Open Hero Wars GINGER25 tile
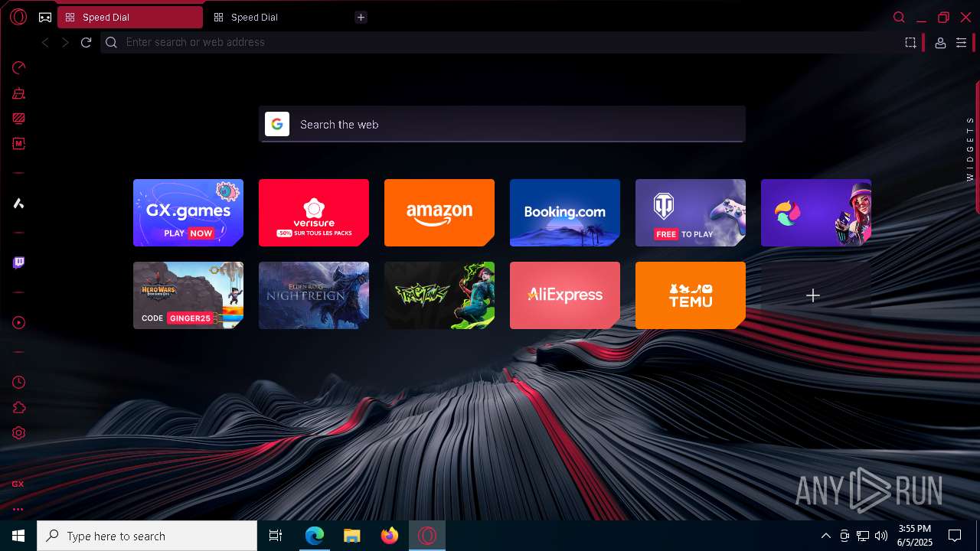This screenshot has height=551, width=980. click(188, 295)
